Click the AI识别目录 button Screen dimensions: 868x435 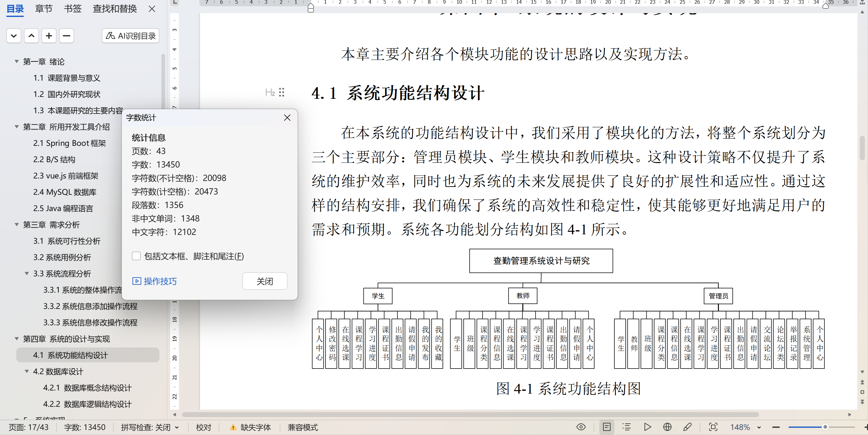coord(131,36)
